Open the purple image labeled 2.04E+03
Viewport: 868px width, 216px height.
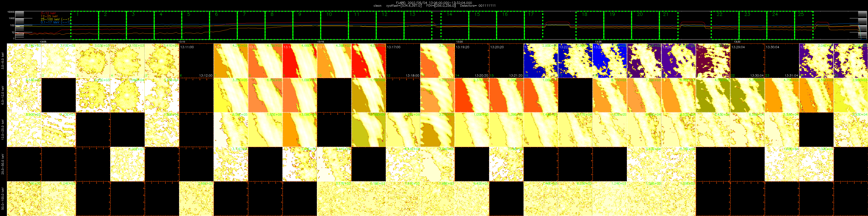[816, 61]
